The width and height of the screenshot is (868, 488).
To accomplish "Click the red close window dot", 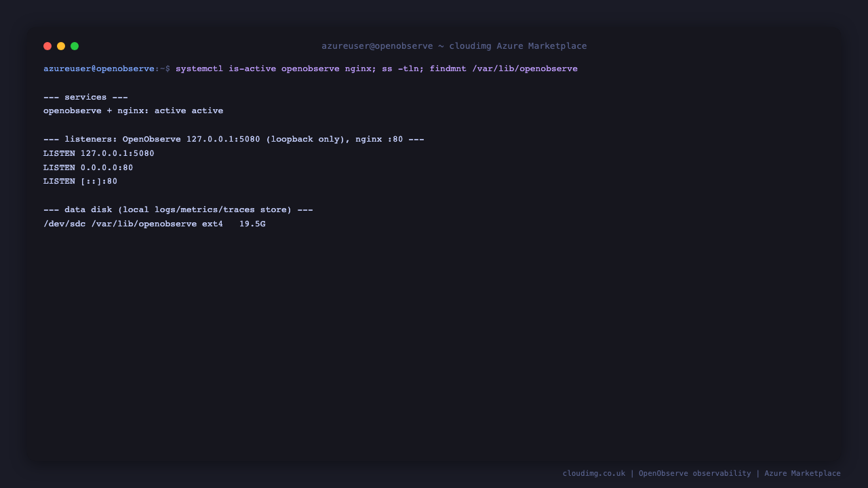I will click(x=47, y=46).
